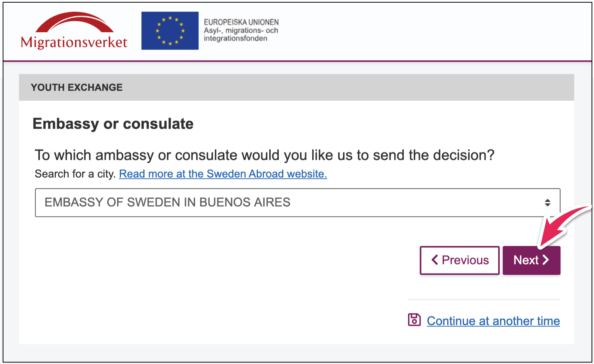Image resolution: width=594 pixels, height=364 pixels.
Task: Click the right chevron beside Next
Action: 546,260
